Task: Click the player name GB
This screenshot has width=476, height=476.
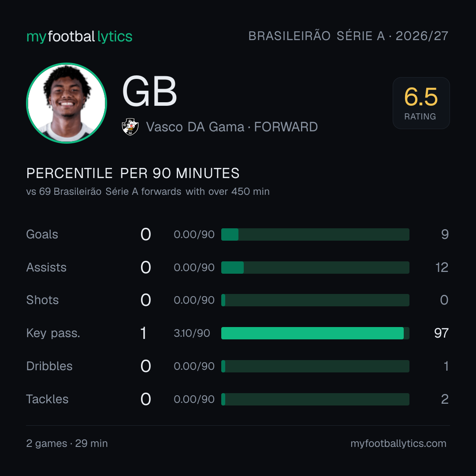Action: (x=149, y=91)
